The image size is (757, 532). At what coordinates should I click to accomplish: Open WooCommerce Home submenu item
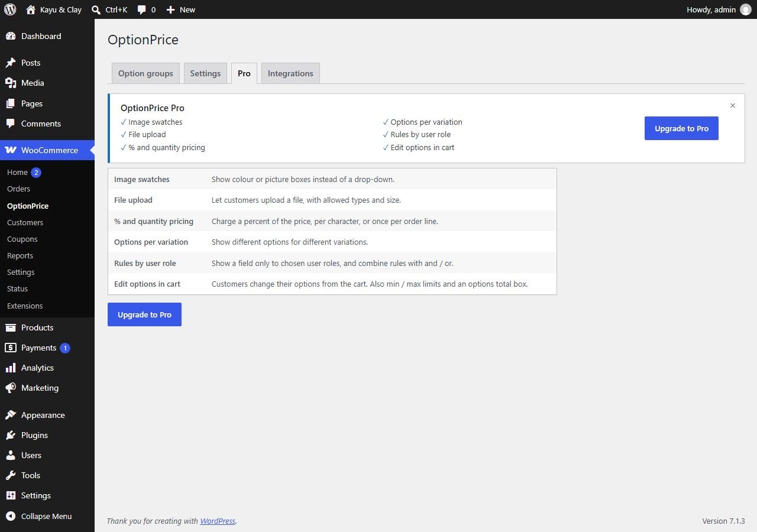pos(17,172)
